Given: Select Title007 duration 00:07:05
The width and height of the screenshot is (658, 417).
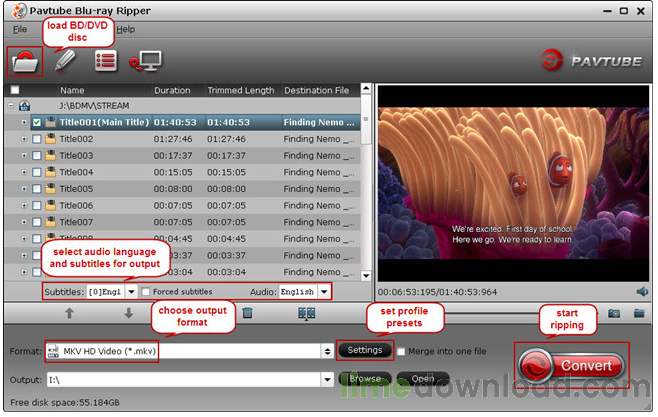Looking at the screenshot, I should [x=173, y=222].
